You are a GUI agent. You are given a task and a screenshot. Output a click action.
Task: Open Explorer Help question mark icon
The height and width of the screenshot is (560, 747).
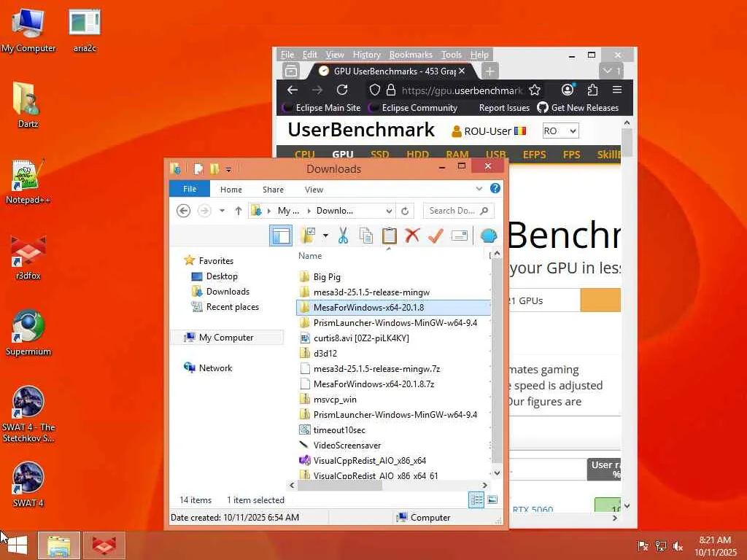pyautogui.click(x=495, y=189)
